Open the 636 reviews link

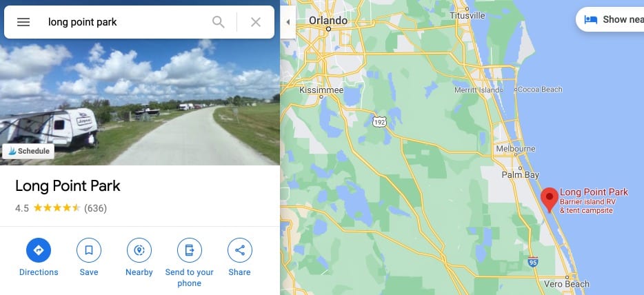[x=95, y=208]
